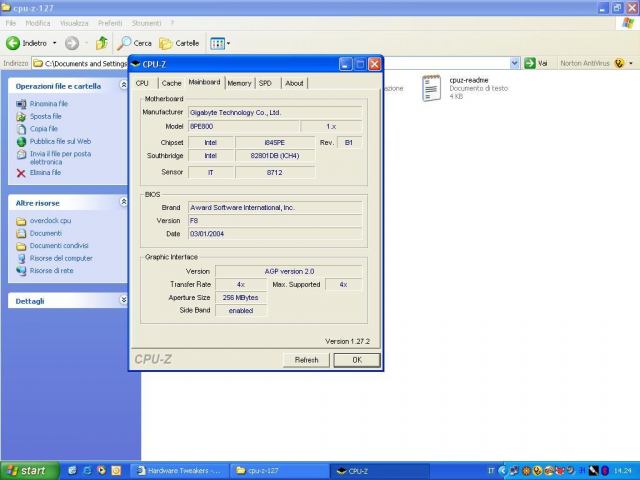Viewport: 640px width, 480px height.
Task: Click the Manufacturer field Gigabyte Technology text
Action: [236, 113]
